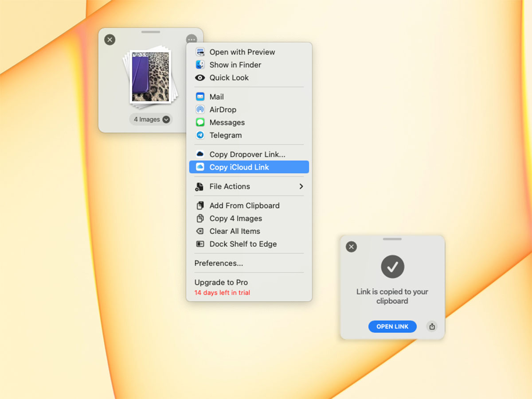Expand the 4 Images dropdown chevron
Image resolution: width=532 pixels, height=399 pixels.
(166, 119)
